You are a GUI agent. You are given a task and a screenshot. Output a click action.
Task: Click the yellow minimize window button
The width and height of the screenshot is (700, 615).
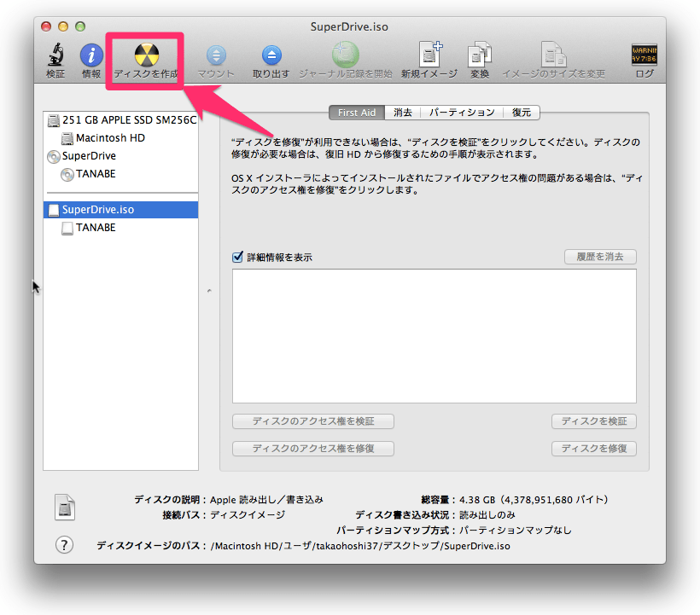pyautogui.click(x=63, y=26)
